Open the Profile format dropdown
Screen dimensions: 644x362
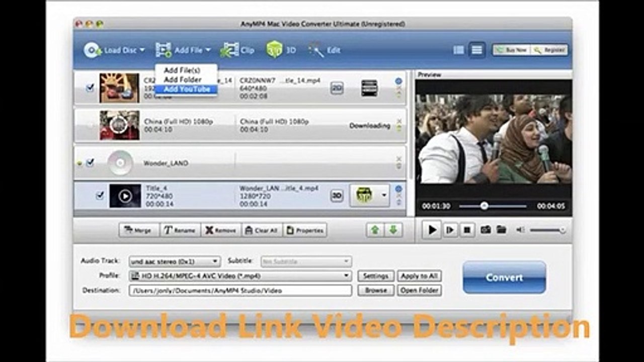[240, 276]
